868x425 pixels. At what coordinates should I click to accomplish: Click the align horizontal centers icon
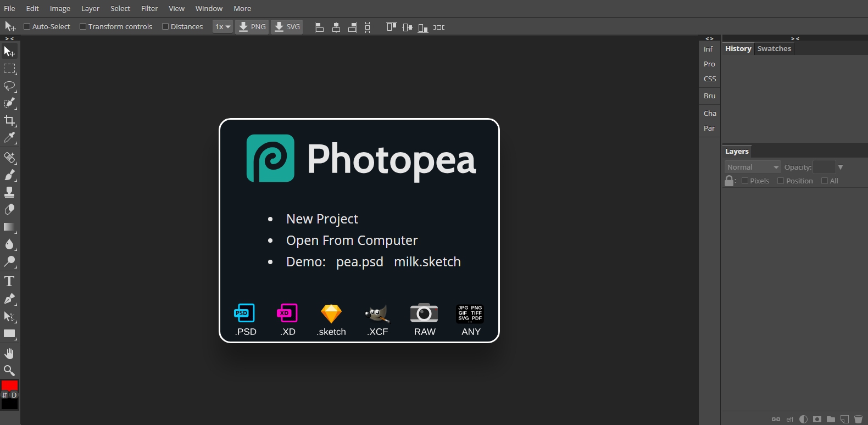tap(336, 27)
